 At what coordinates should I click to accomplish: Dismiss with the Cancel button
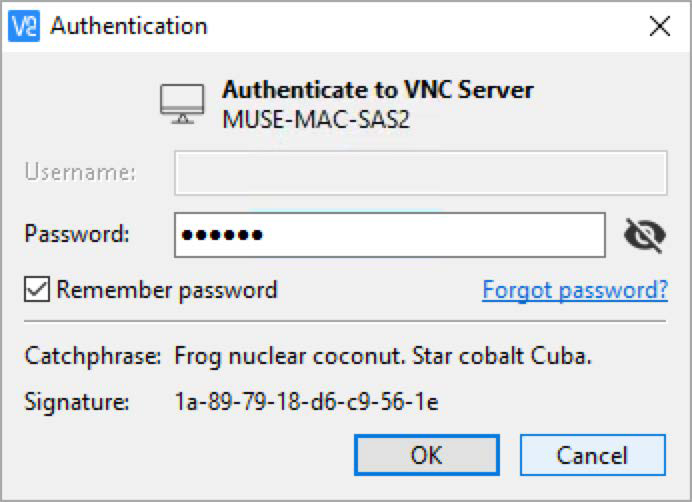[x=592, y=455]
